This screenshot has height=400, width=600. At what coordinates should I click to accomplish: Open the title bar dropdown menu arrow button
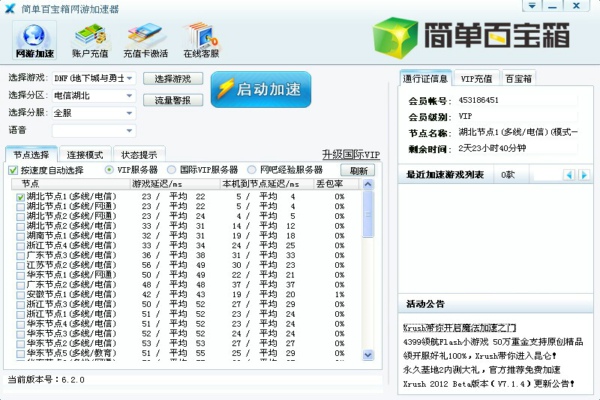(x=532, y=6)
